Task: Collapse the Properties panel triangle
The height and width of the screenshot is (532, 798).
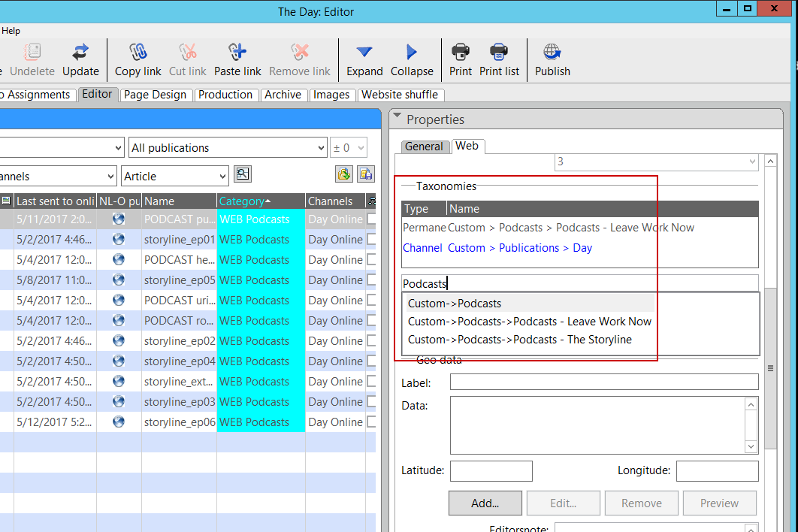Action: tap(397, 116)
